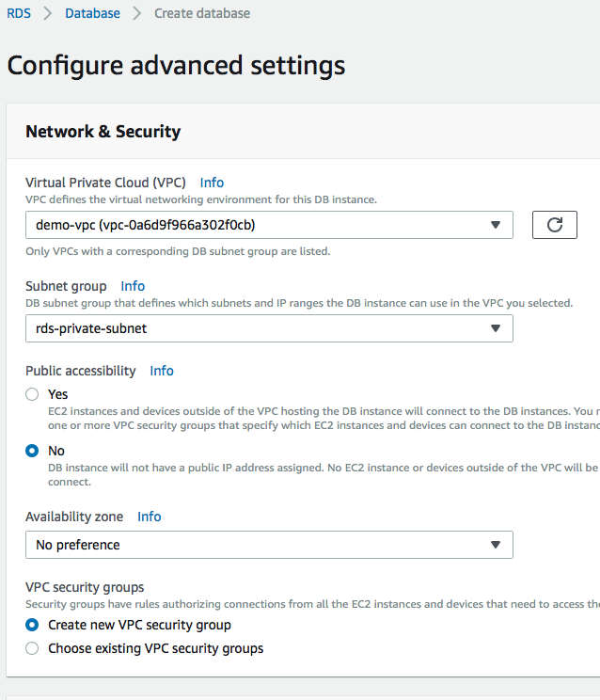The width and height of the screenshot is (600, 700).
Task: Open Info next to Virtual Private Cloud
Action: [x=212, y=183]
